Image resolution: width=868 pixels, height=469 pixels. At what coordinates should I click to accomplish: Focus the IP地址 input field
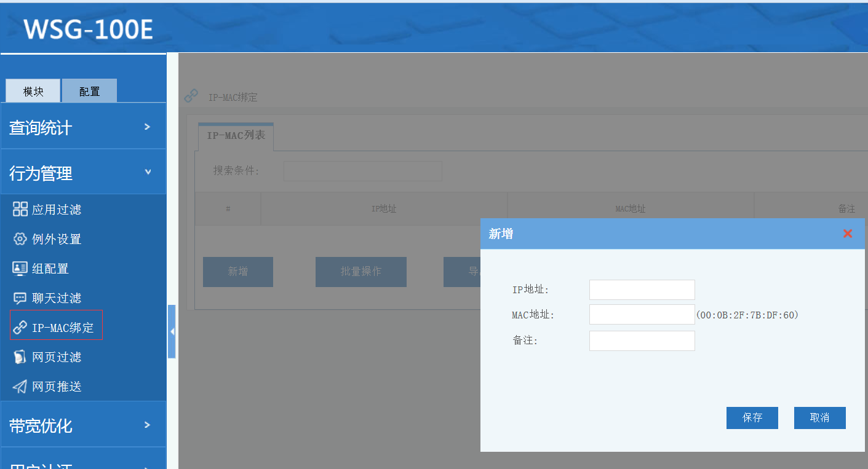click(x=642, y=290)
